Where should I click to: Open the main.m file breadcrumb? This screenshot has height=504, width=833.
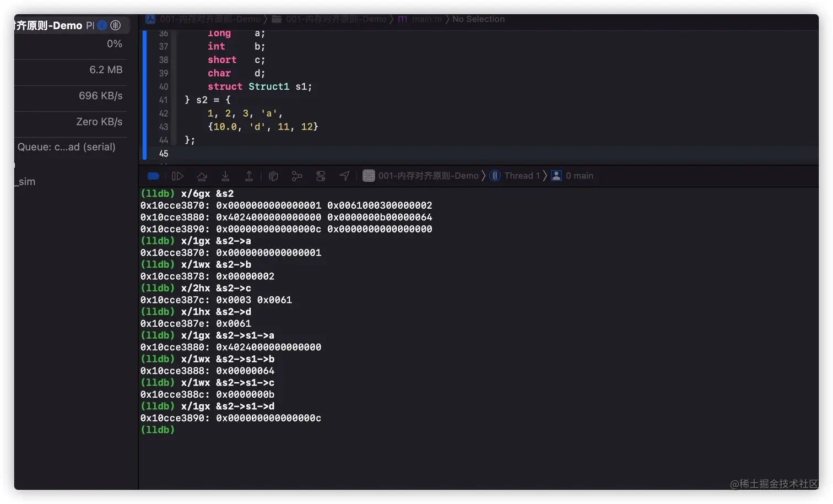(x=420, y=19)
